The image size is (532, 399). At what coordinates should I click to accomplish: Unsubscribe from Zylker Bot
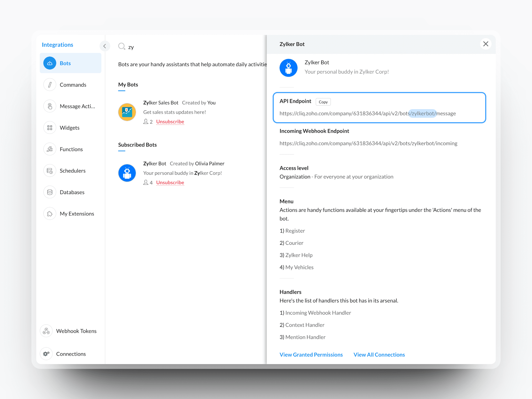pyautogui.click(x=170, y=183)
